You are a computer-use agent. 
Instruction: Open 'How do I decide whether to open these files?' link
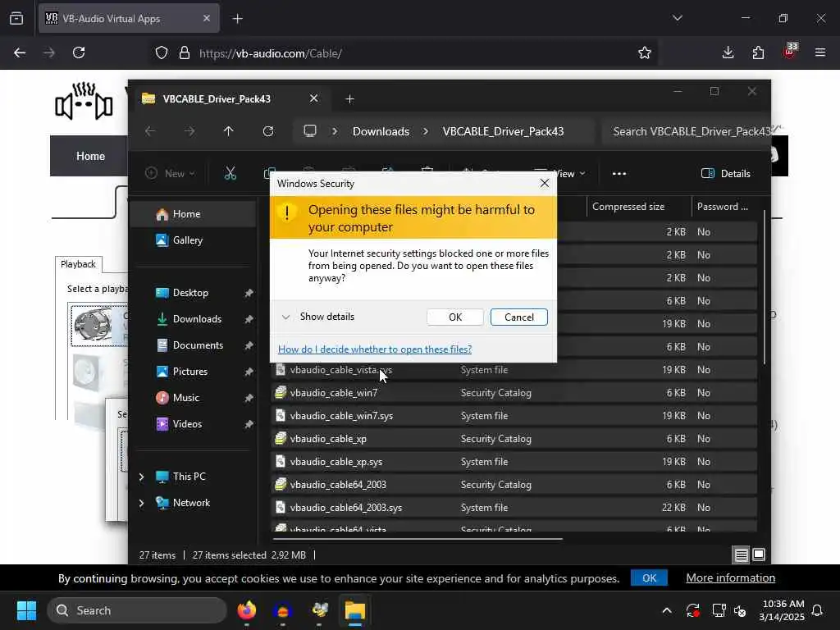(x=374, y=349)
